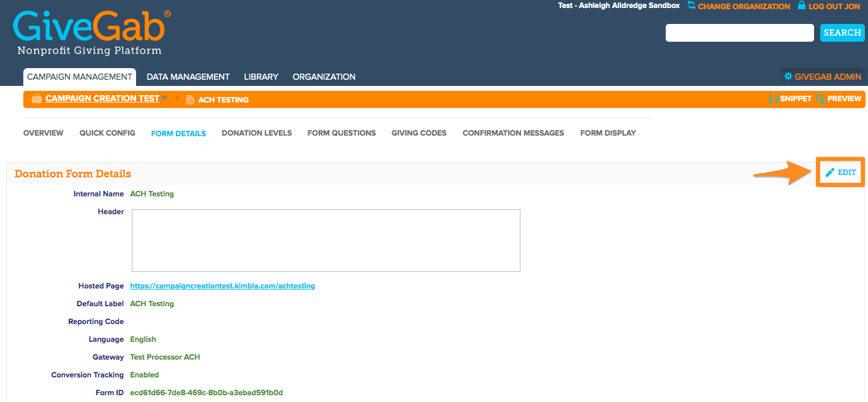Select the Form Details sub-tab

pos(178,133)
